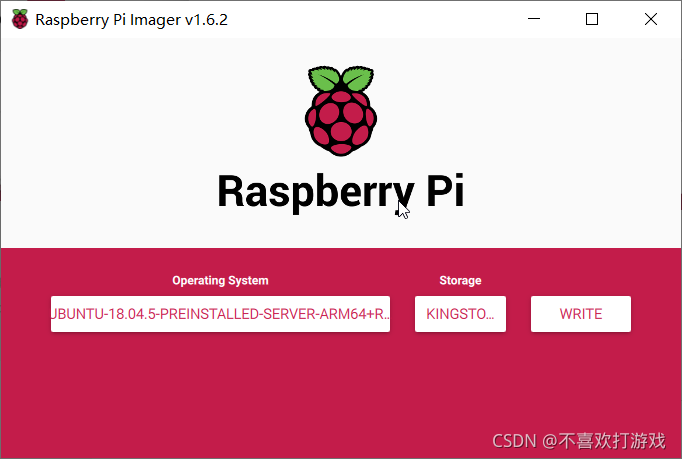Open the Kingston storage device chooser

point(460,314)
